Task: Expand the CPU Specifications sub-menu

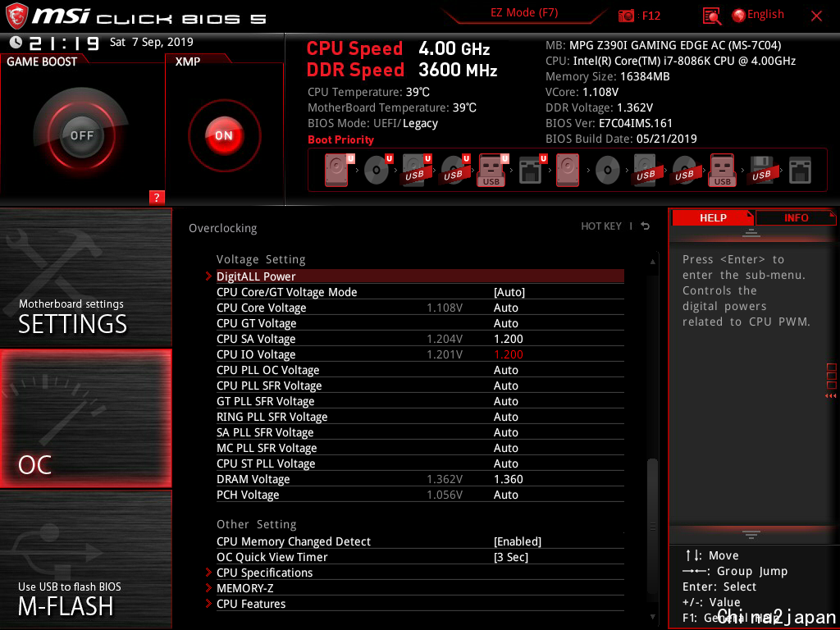Action: 420,572
